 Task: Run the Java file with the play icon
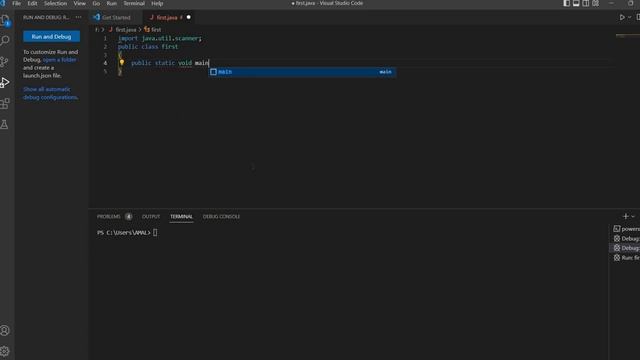[x=622, y=18]
